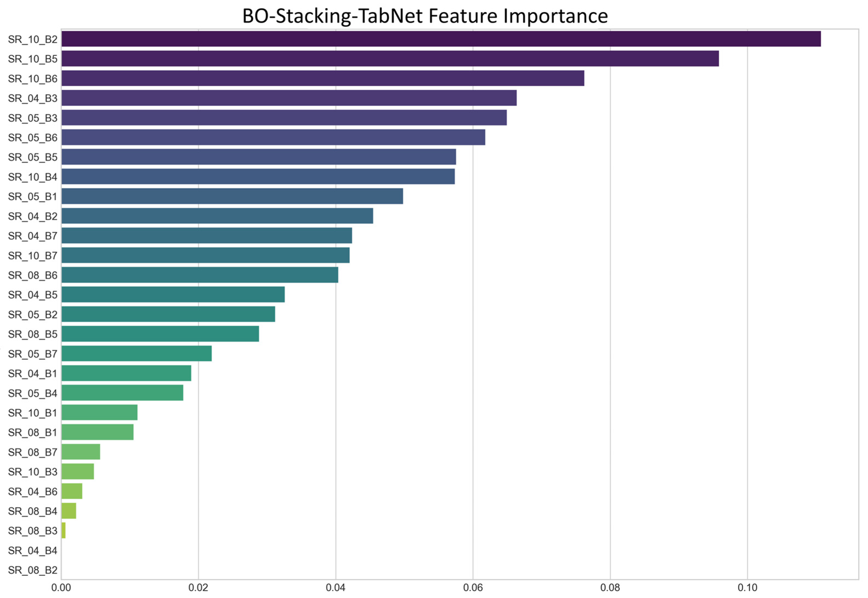Click the SR_05_B7 green bar
Screen dimensions: 868x598
137,354
